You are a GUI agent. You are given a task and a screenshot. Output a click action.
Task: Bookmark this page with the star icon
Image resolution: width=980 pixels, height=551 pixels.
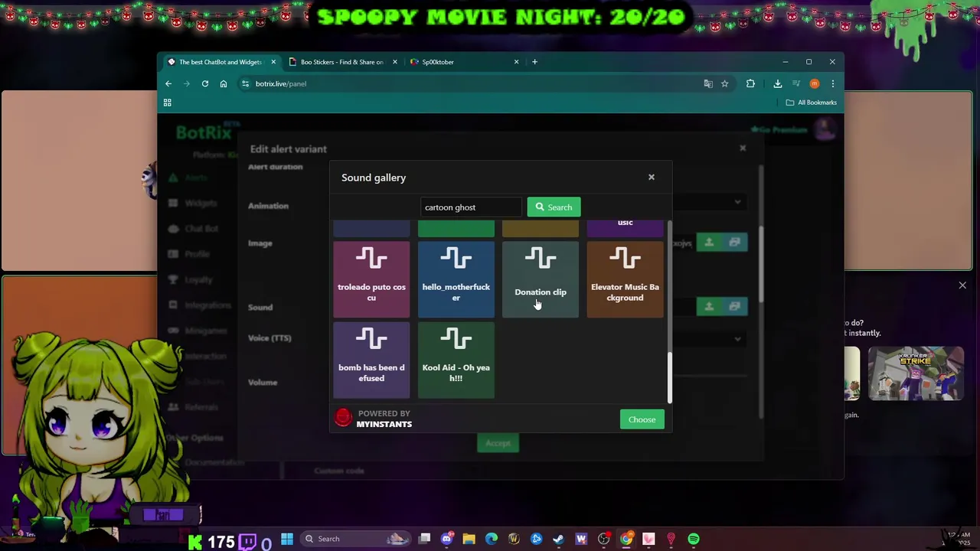(x=724, y=83)
